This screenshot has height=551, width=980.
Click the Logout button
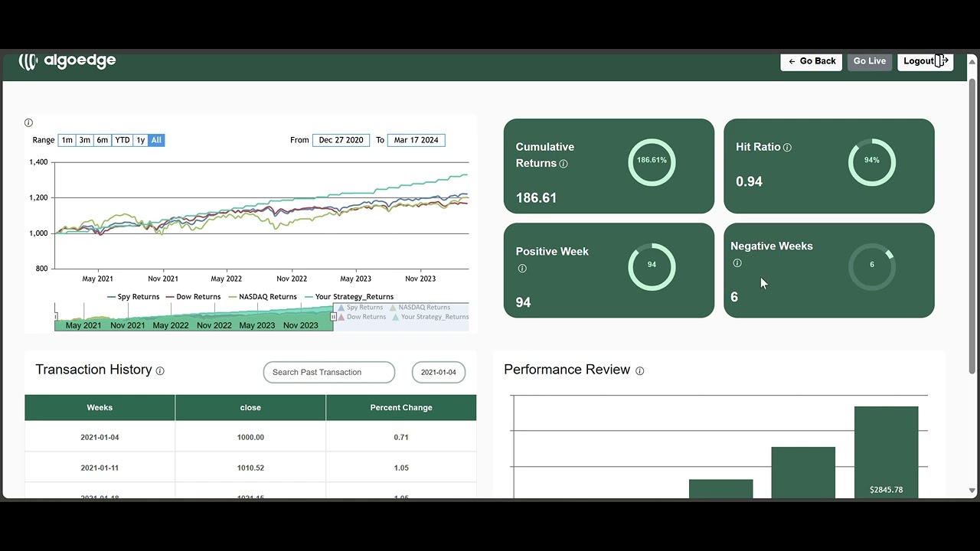[926, 61]
